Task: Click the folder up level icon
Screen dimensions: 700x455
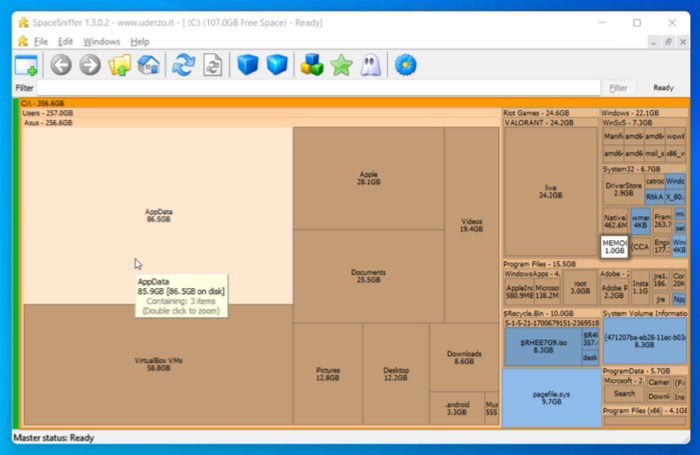Action: pos(119,65)
